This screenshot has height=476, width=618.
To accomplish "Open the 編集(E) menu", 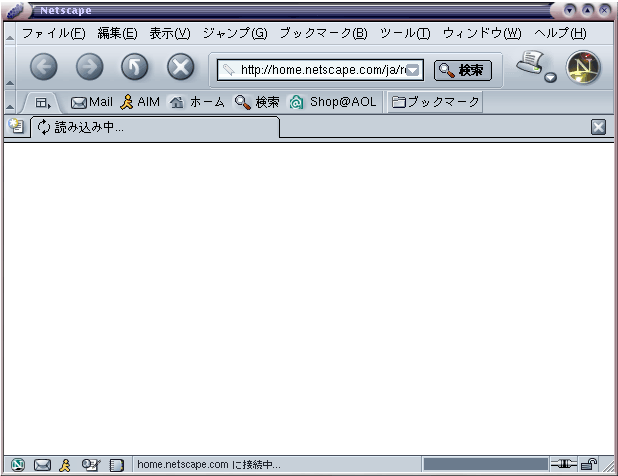I will [x=117, y=33].
